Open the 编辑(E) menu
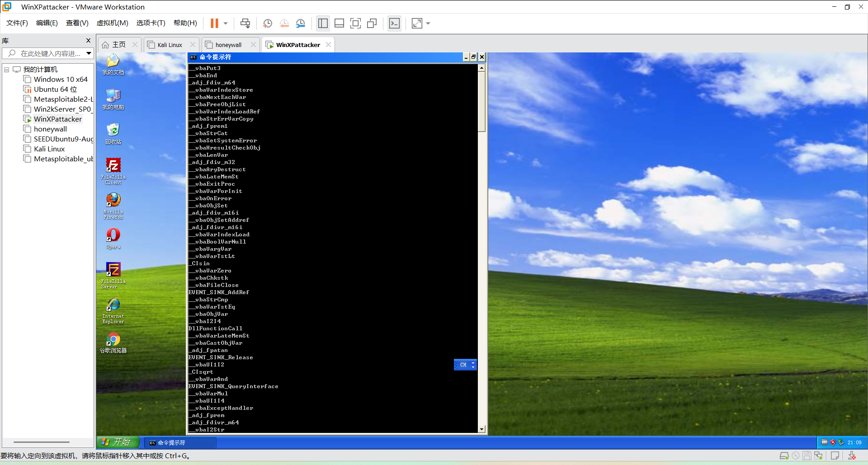 coord(47,23)
